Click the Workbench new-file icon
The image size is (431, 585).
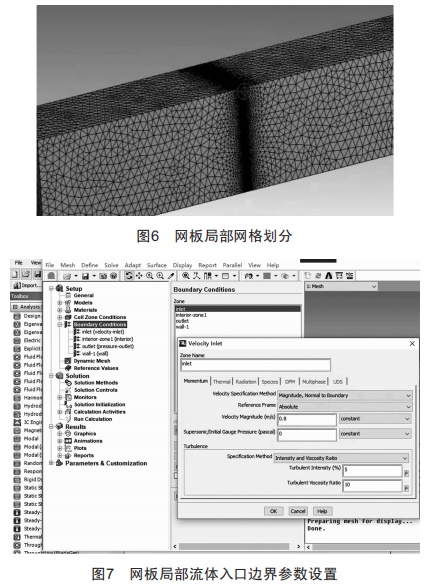click(15, 274)
